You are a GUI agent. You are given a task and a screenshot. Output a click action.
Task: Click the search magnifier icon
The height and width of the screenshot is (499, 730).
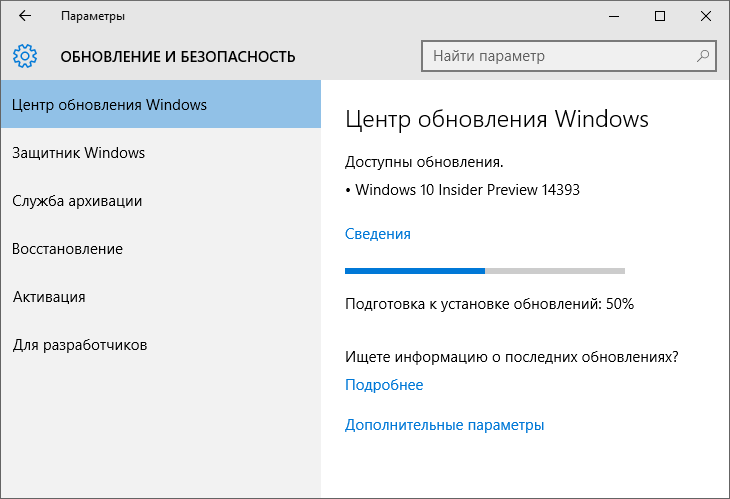click(x=703, y=56)
